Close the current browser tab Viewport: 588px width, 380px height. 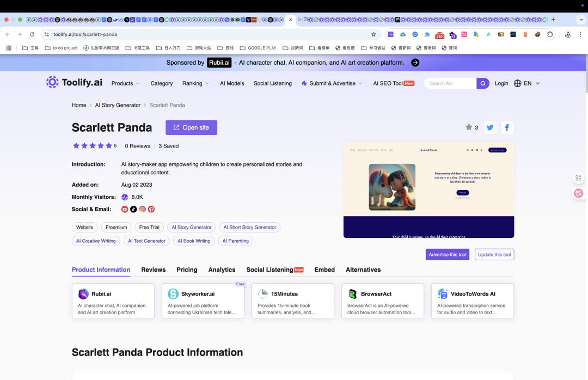pos(291,20)
